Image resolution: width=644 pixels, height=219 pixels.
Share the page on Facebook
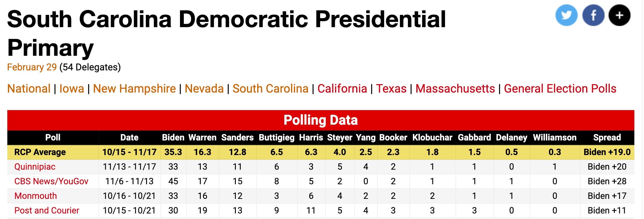point(593,15)
